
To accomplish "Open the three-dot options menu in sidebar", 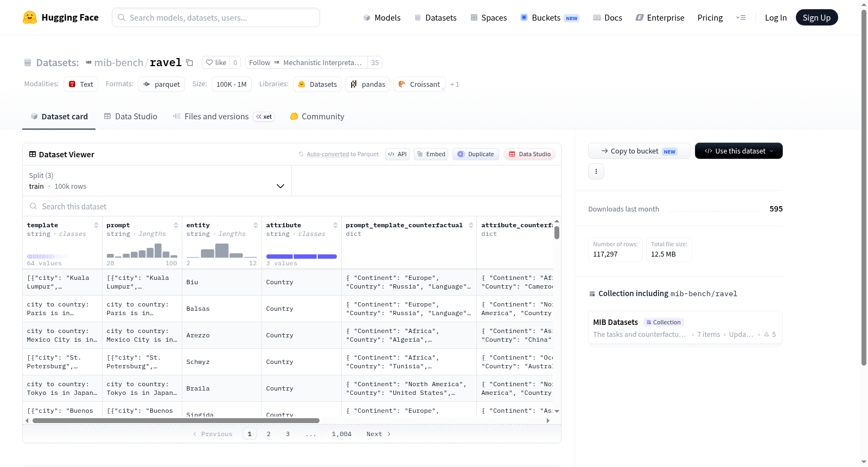I will 596,171.
